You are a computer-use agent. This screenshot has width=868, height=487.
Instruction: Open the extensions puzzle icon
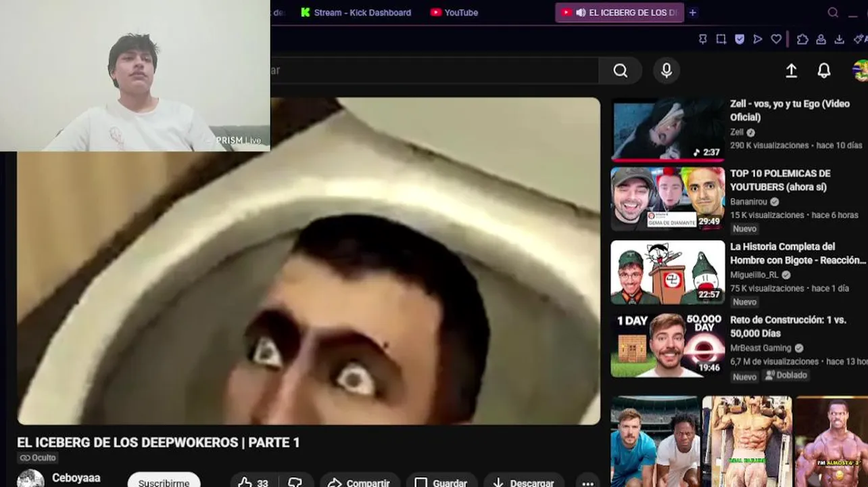pos(802,39)
